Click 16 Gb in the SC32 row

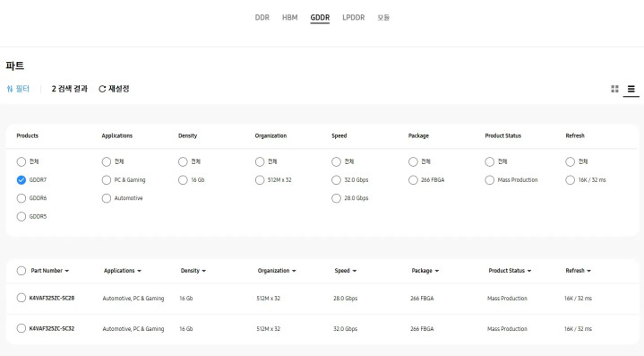(x=186, y=329)
